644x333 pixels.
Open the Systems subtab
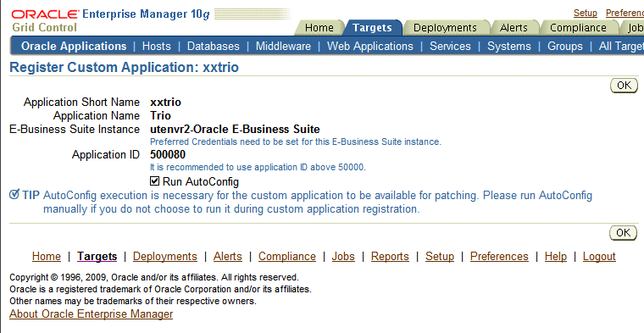pos(509,46)
